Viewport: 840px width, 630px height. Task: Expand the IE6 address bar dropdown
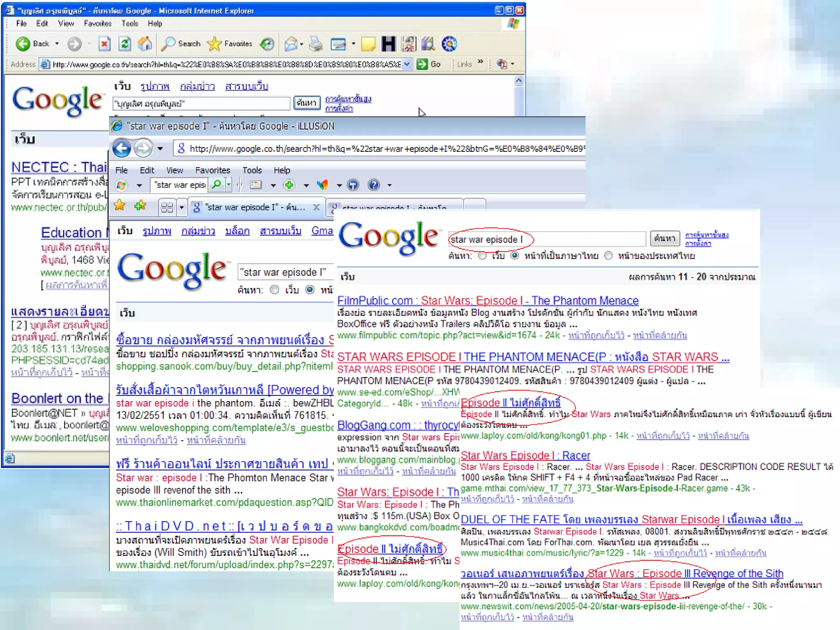[x=406, y=64]
